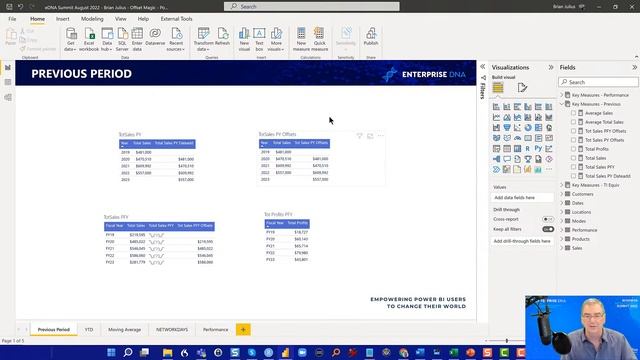The image size is (640, 360).
Task: Collapse the Visualizations pane
Action: point(551,67)
